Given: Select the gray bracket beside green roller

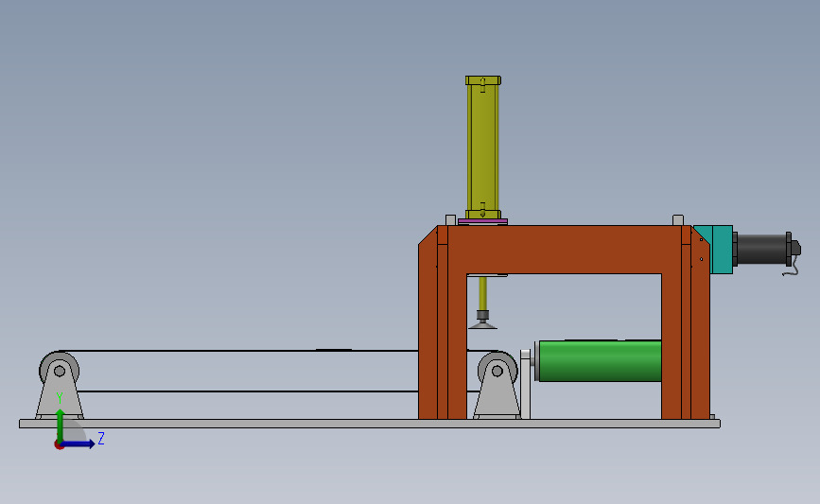Looking at the screenshot, I should 525,384.
